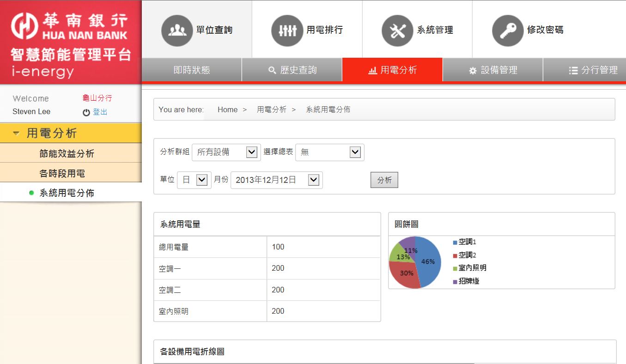Open 用電排行 sliders icon
Image resolution: width=626 pixels, height=364 pixels.
coord(287,30)
